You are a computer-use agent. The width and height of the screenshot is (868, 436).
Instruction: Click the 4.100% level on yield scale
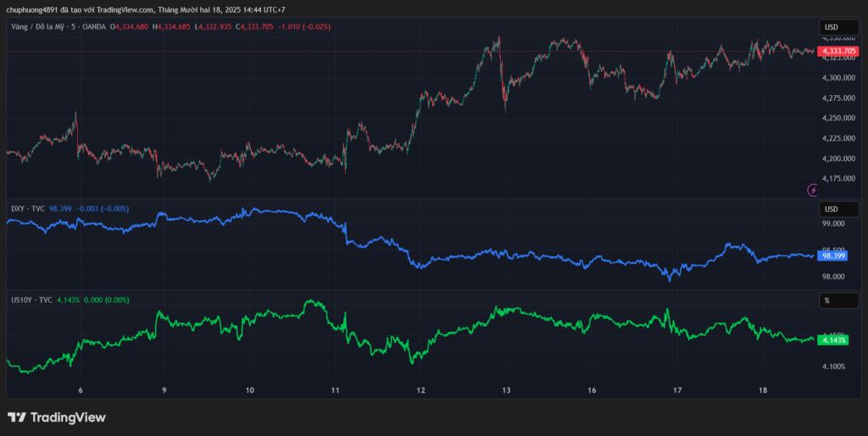point(833,366)
